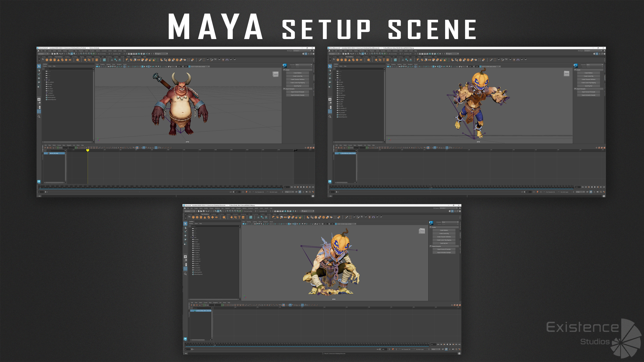Open the Shading menu in DemonTroll viewport
The width and height of the screenshot is (644, 362).
(x=102, y=64)
